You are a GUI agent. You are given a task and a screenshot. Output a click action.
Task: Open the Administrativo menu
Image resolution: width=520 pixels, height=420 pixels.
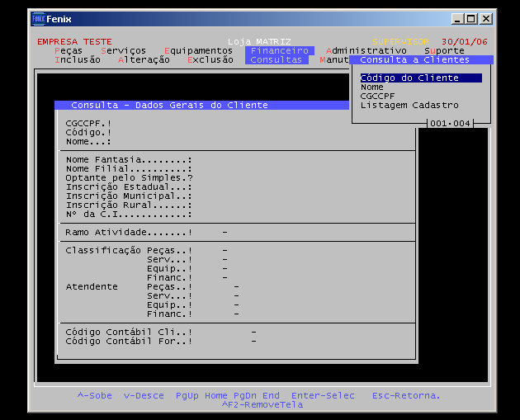(366, 50)
